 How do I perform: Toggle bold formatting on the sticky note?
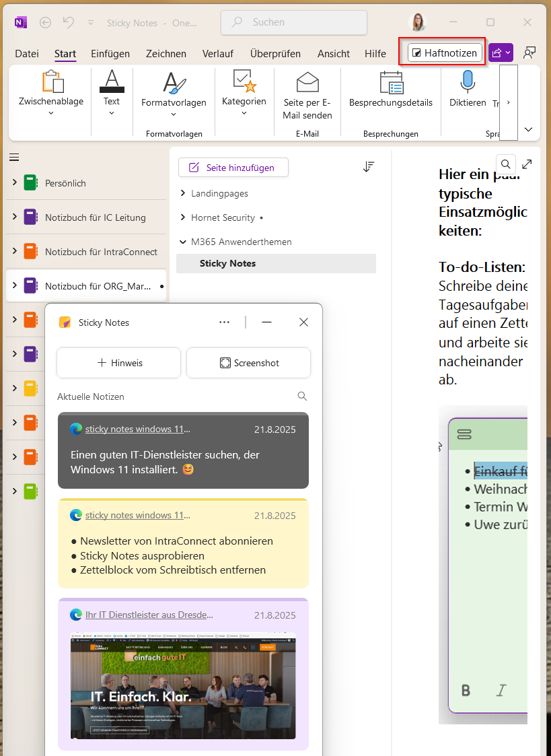[x=466, y=690]
